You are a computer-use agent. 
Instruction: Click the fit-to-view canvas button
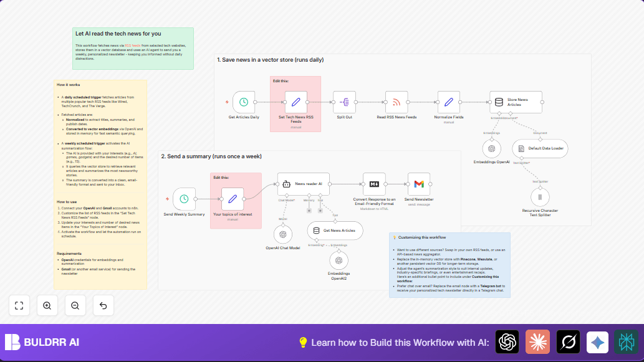click(x=19, y=305)
